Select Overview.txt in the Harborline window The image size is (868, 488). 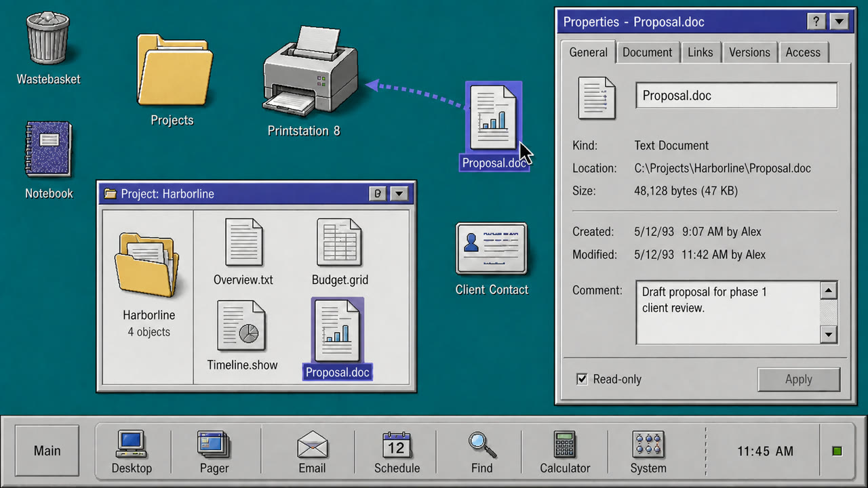pos(243,251)
